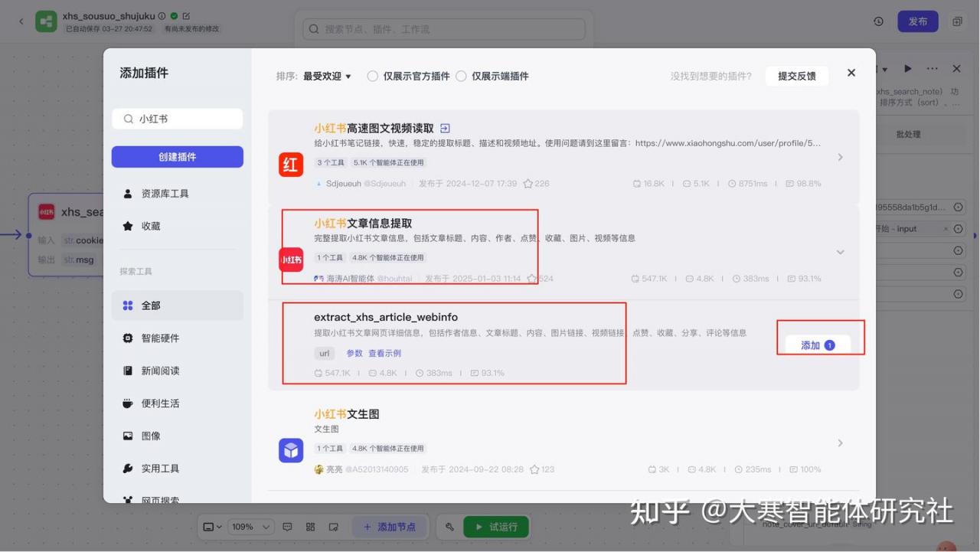This screenshot has height=552, width=980.
Task: Open workflow info icon next to title
Action: pos(162,15)
